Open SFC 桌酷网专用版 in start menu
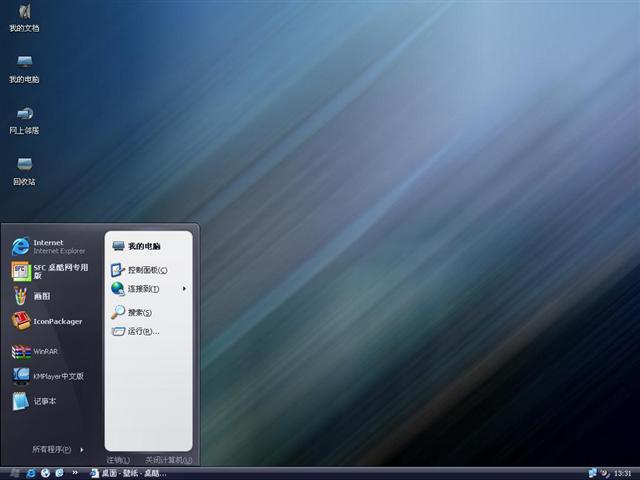 [x=50, y=271]
